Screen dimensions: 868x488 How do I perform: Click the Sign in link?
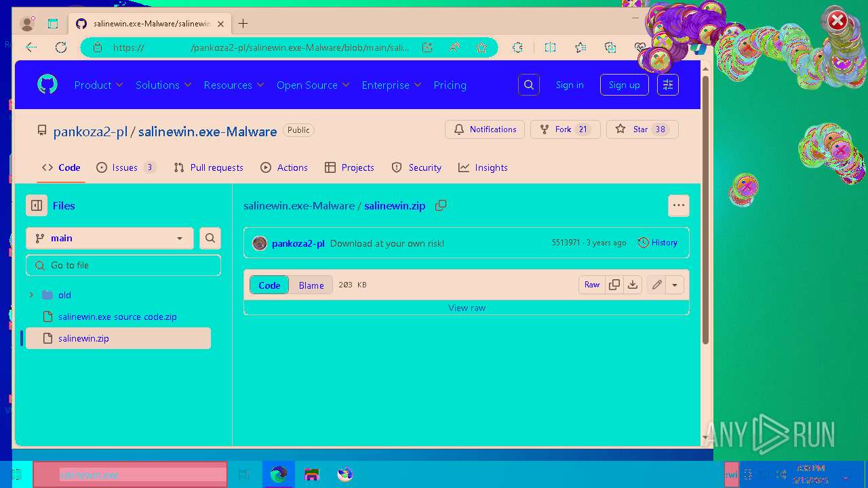pyautogui.click(x=570, y=85)
